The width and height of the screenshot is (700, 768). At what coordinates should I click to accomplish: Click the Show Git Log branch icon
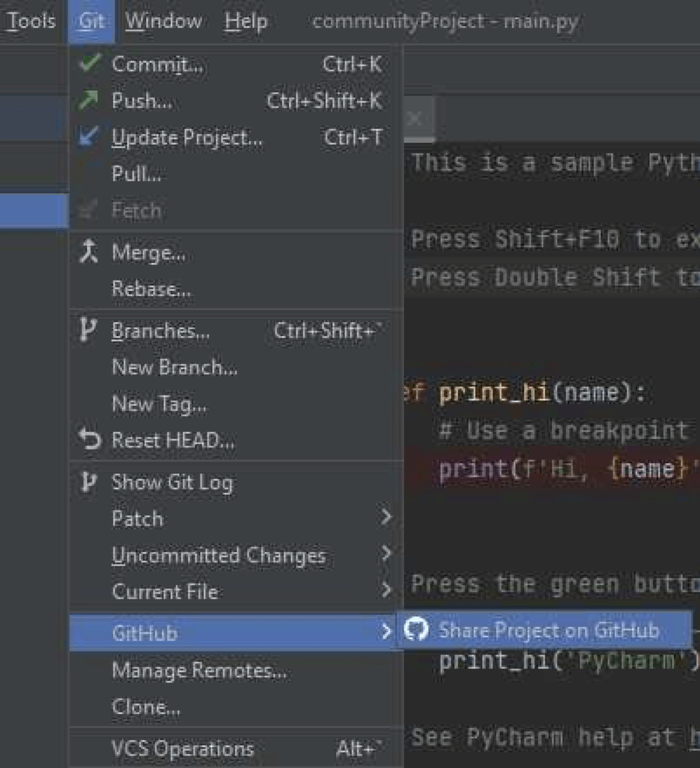[90, 482]
